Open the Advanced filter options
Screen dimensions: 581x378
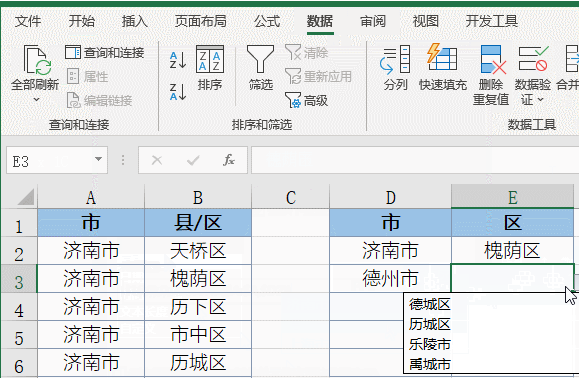click(306, 100)
